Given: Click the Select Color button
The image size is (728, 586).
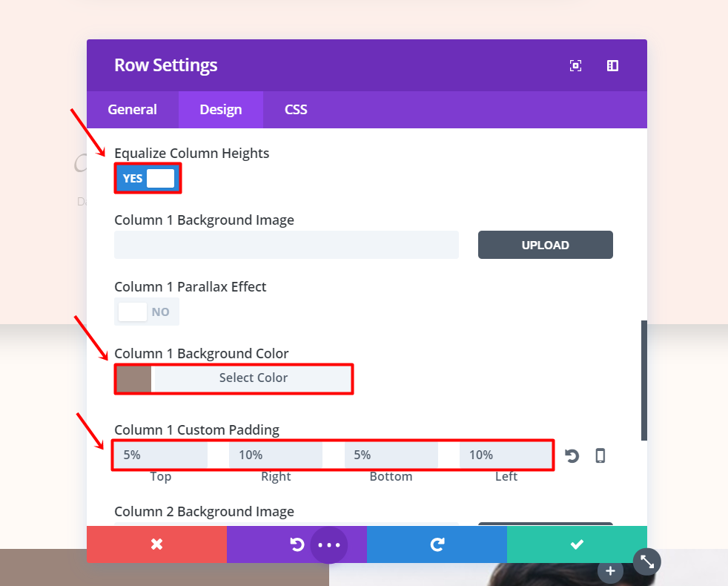Looking at the screenshot, I should pyautogui.click(x=253, y=378).
